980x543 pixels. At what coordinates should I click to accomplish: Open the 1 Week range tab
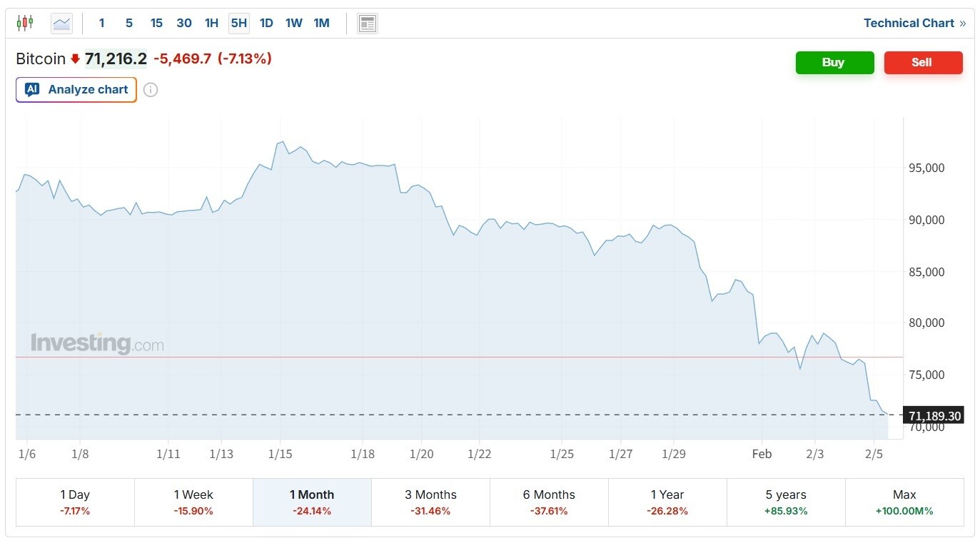coord(193,502)
